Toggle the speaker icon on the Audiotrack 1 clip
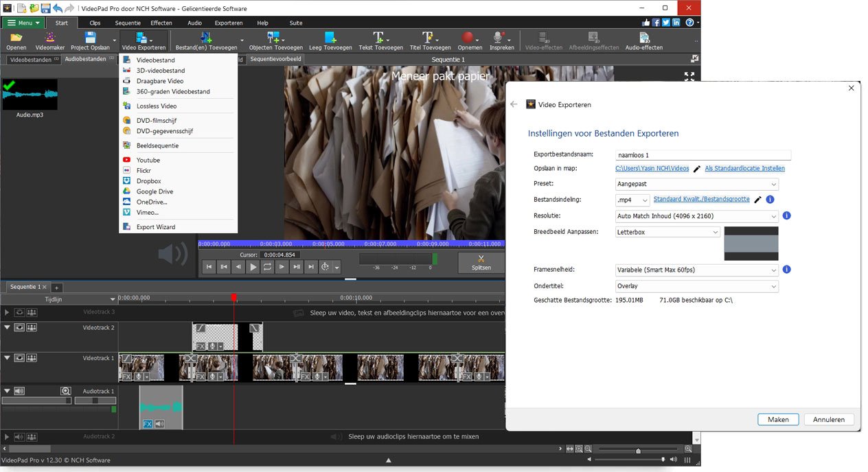 click(x=159, y=424)
